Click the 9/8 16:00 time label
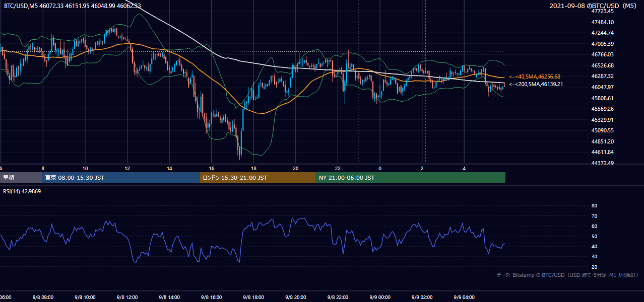The height and width of the screenshot is (302, 644). coord(212,297)
